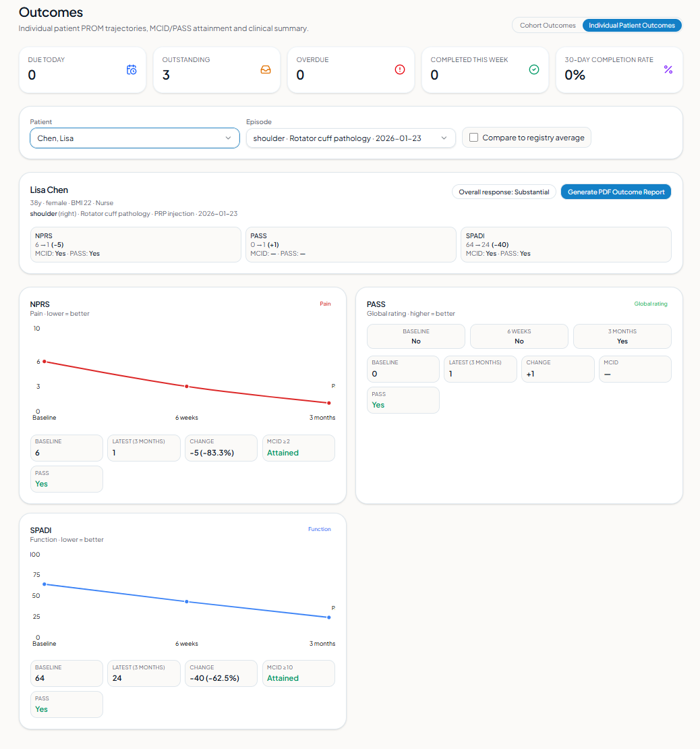Click PASS panel 6 Weeks No cell
700x749 pixels.
pos(519,336)
